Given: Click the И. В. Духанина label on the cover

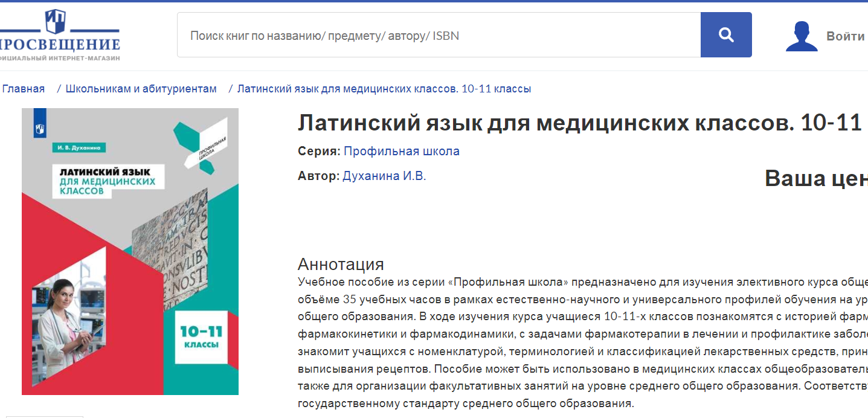Looking at the screenshot, I should [x=79, y=147].
